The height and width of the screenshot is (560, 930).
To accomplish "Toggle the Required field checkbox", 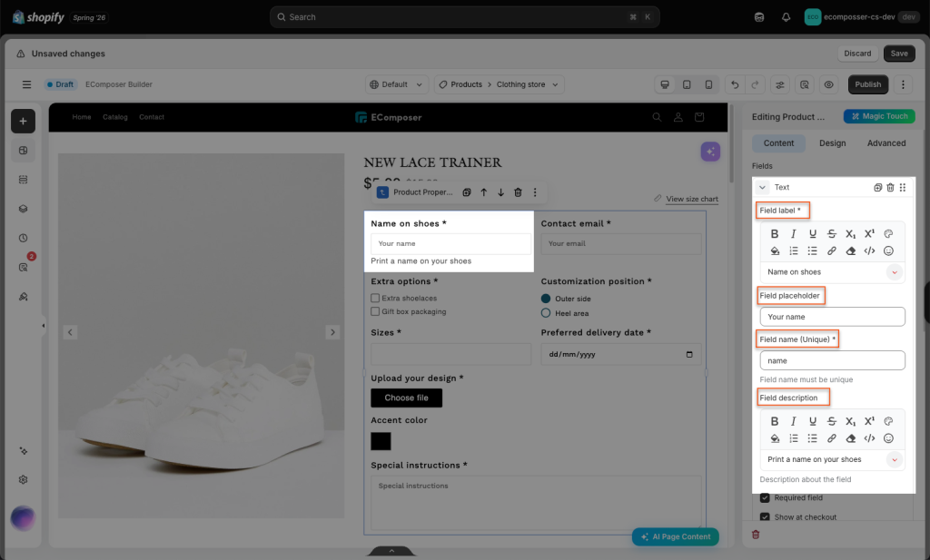I will (x=765, y=497).
